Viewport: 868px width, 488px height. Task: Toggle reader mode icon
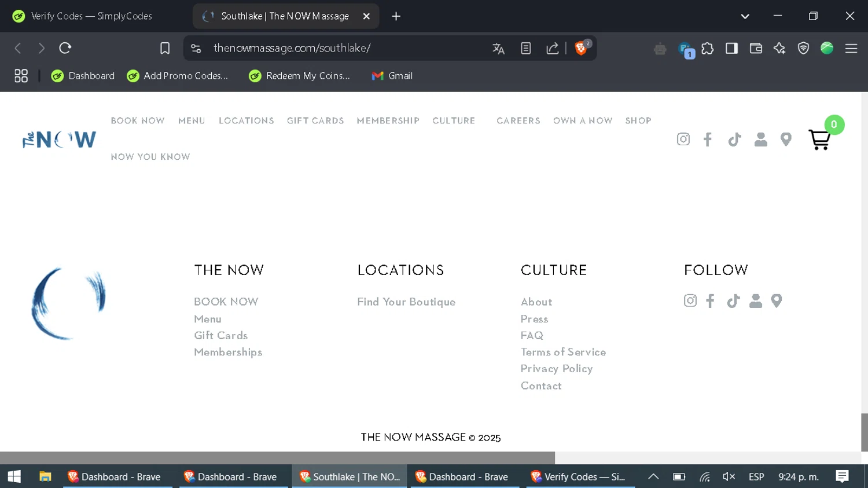coord(525,49)
